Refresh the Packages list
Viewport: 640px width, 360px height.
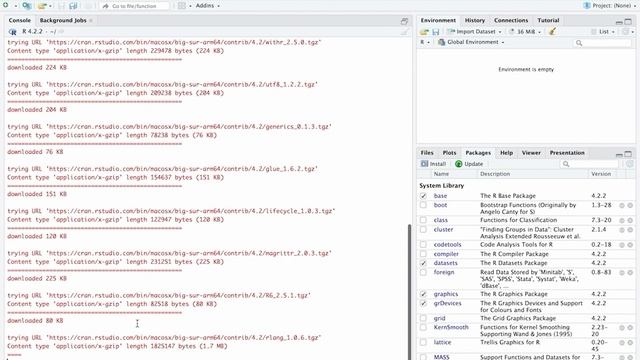tap(629, 164)
